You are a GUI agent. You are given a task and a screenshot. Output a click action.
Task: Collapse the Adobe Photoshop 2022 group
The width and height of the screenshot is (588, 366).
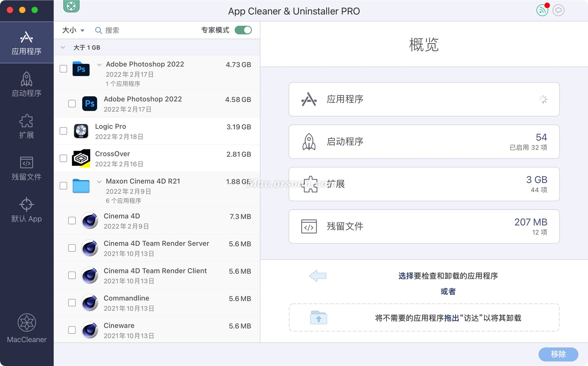click(99, 65)
